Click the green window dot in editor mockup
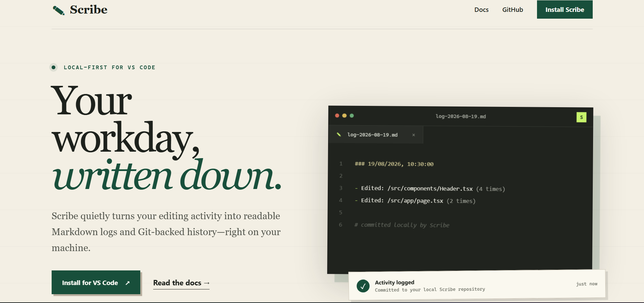This screenshot has width=644, height=303. (x=352, y=116)
